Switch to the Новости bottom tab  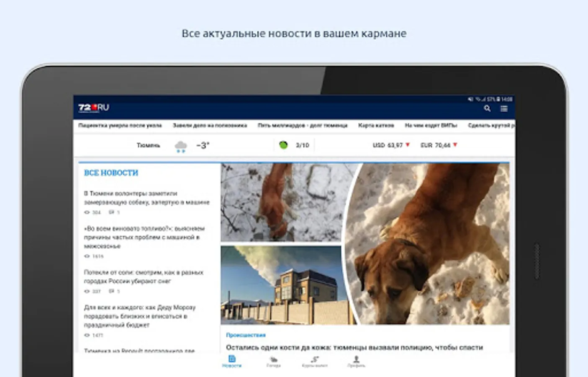tap(232, 362)
